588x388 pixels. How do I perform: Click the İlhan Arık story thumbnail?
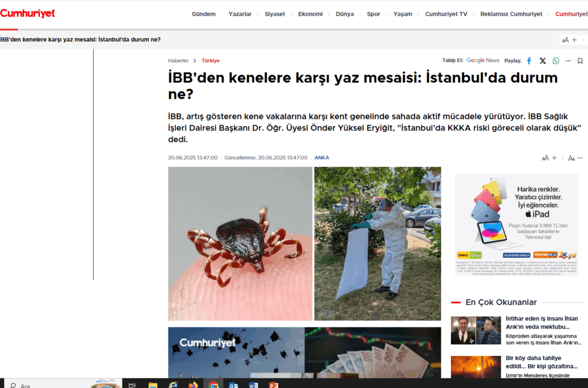tap(476, 330)
